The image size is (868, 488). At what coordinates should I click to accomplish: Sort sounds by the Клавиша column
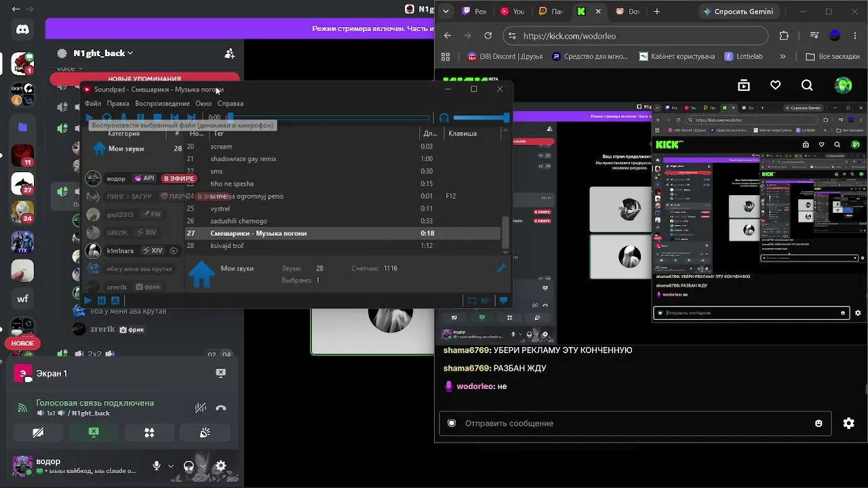click(x=462, y=134)
